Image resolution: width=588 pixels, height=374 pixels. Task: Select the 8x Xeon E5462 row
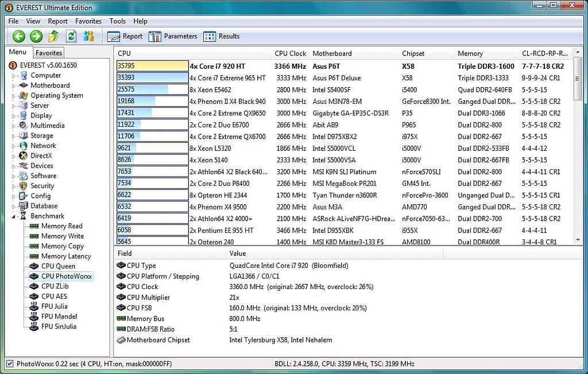(x=344, y=89)
